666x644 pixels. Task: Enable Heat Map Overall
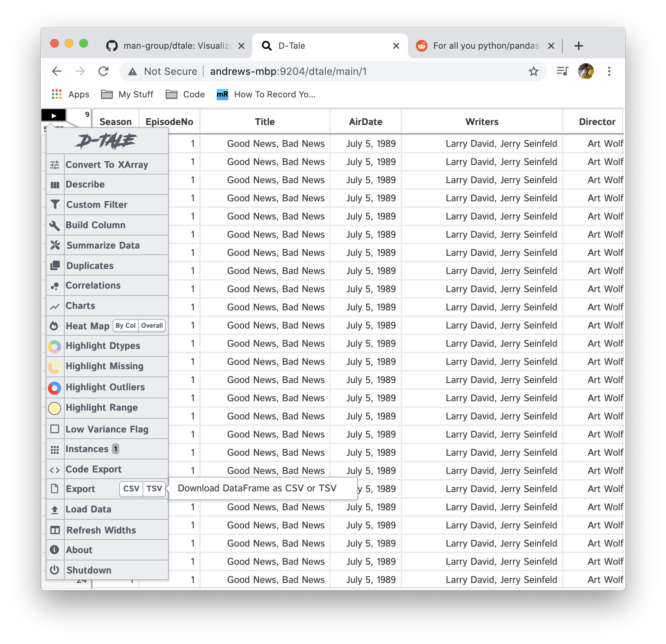click(152, 326)
